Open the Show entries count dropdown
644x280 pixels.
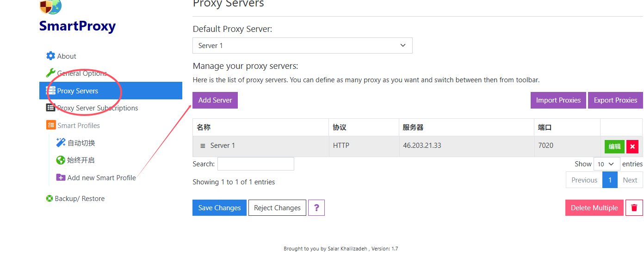click(607, 164)
